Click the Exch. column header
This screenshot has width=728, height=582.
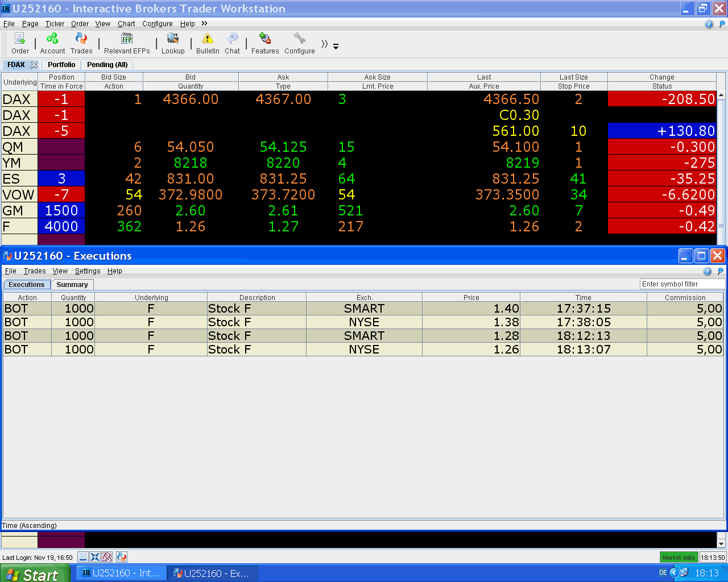coord(365,297)
